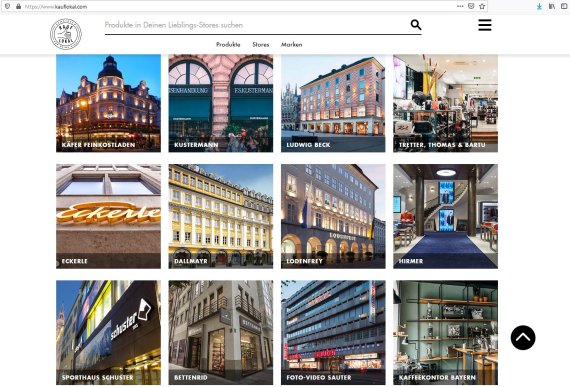Open Firefox library icon
Screen dimensions: 570x387
coord(552,6)
